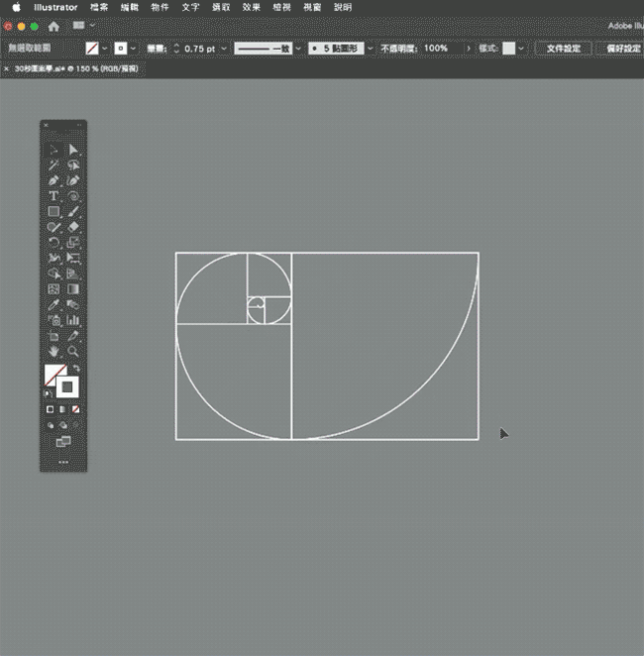Image resolution: width=644 pixels, height=656 pixels.
Task: Switch paint mode to solid Color
Action: click(x=51, y=408)
